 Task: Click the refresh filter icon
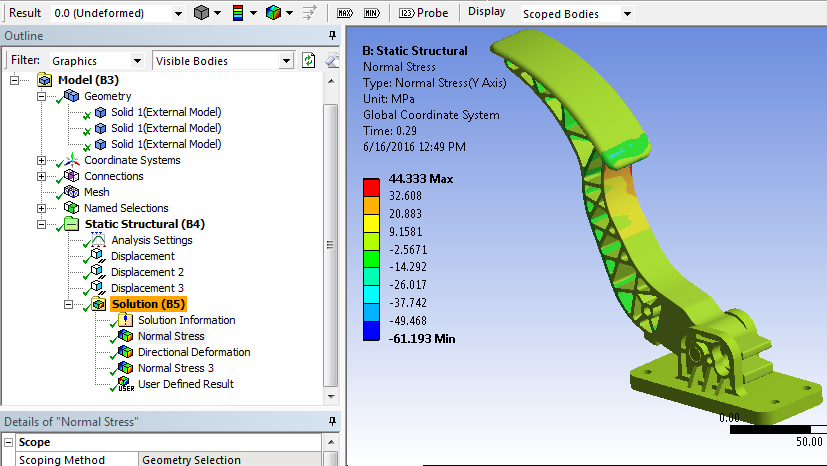tap(309, 61)
